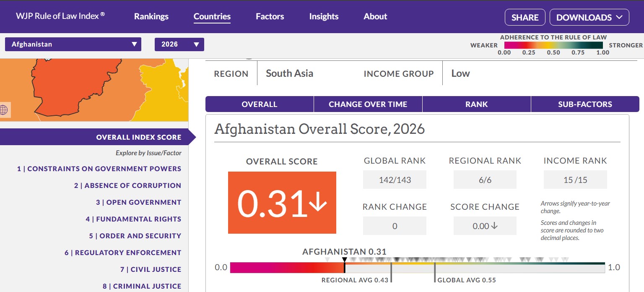Select Criminal Justice factor
Image resolution: width=644 pixels, height=292 pixels.
click(x=142, y=286)
